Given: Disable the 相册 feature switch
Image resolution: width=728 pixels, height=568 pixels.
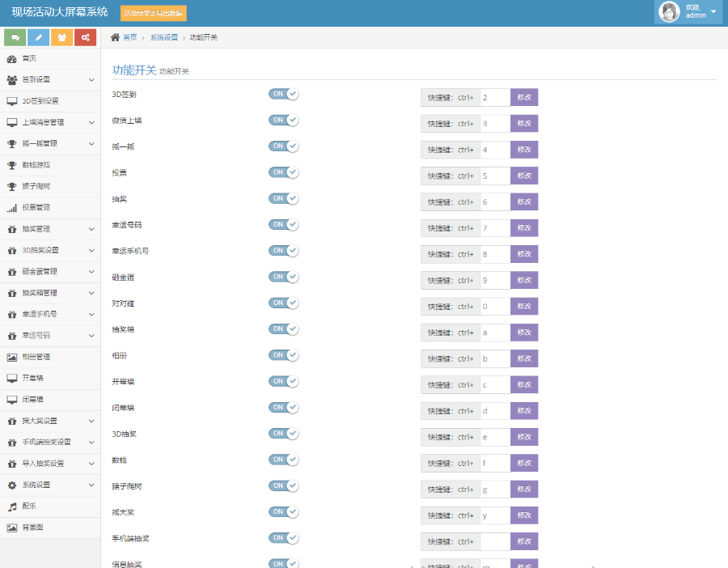Looking at the screenshot, I should tap(284, 355).
